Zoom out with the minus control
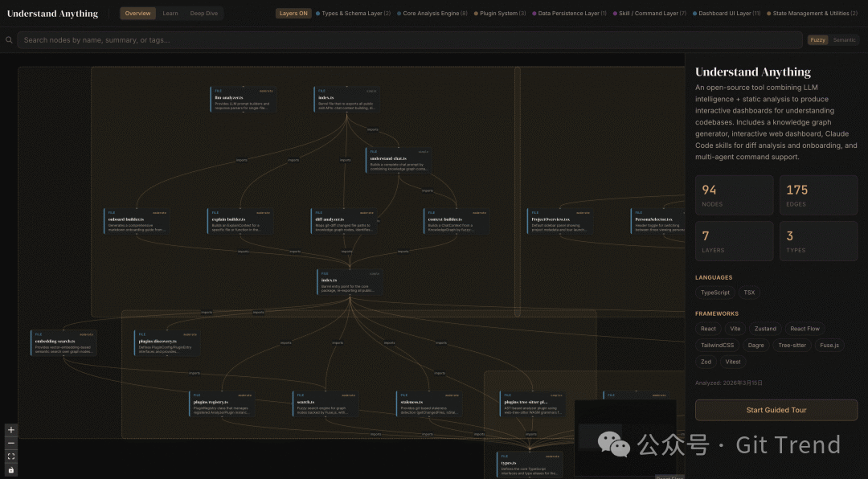The height and width of the screenshot is (479, 868). tap(11, 443)
